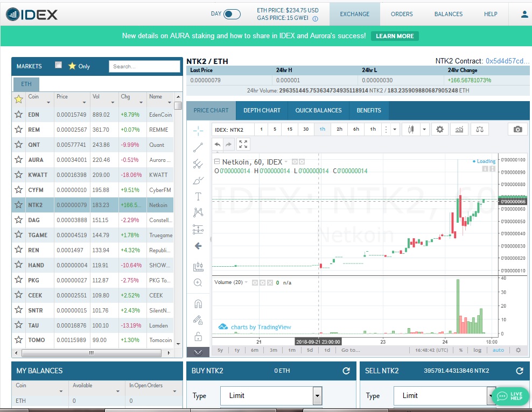Switch to the Depth Chart tab
Screen dimensions: 532x412
pos(262,110)
